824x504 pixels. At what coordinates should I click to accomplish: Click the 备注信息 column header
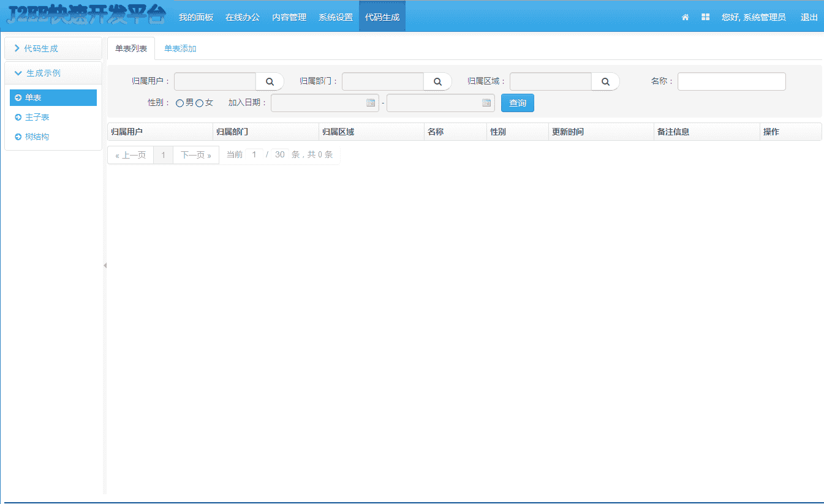[707, 132]
